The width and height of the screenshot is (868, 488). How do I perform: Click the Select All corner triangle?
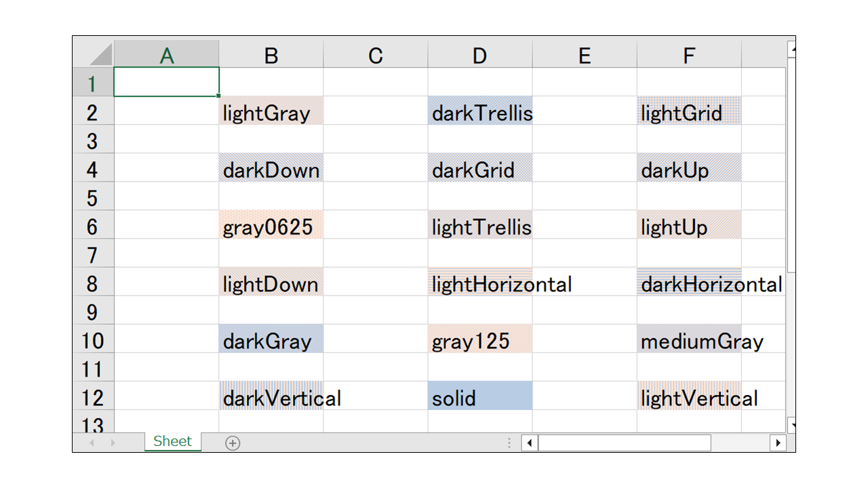[x=100, y=54]
